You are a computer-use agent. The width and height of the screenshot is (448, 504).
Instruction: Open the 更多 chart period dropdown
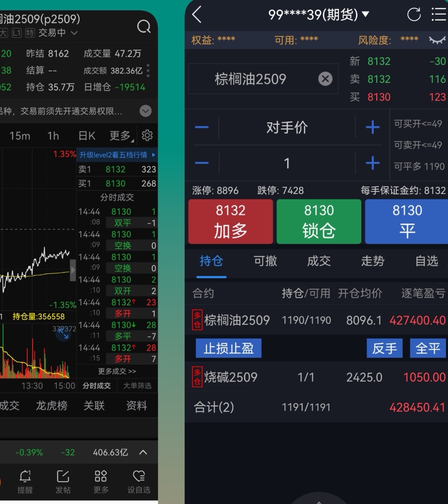tap(122, 136)
